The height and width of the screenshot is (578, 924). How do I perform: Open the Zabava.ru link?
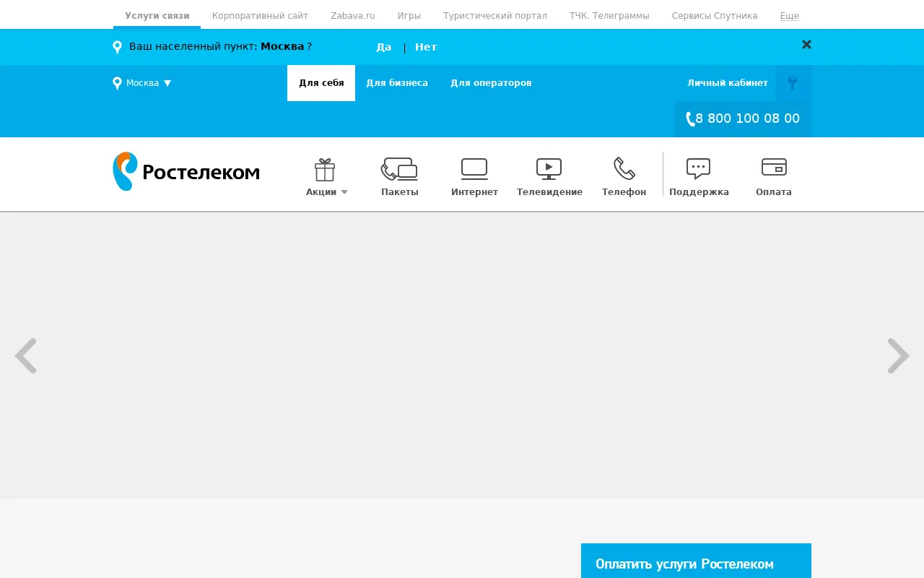353,16
